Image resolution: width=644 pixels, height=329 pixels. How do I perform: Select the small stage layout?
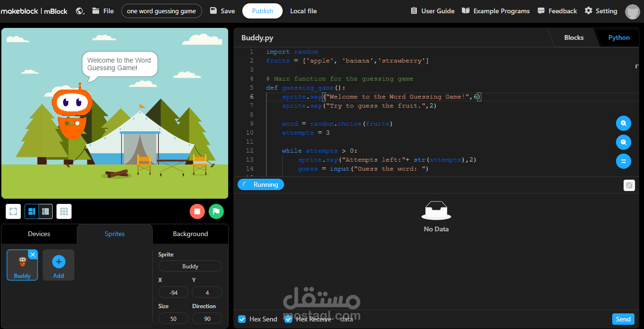pyautogui.click(x=46, y=211)
